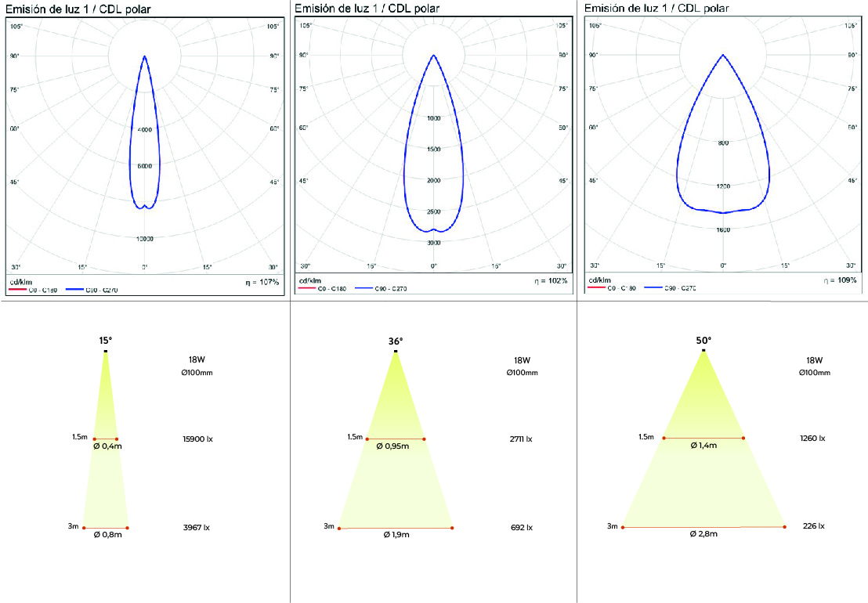Viewport: 868px width, 603px height.
Task: Click the Ø 0,95m diameter label
Action: click(x=395, y=446)
